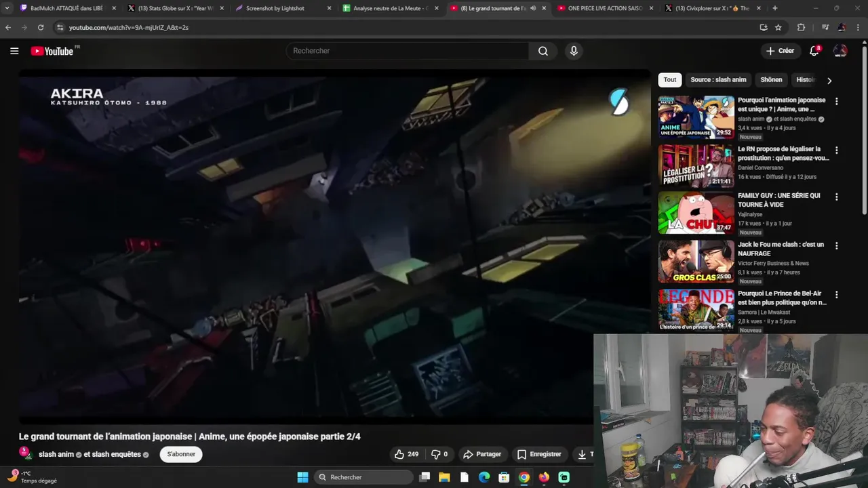This screenshot has height=488, width=868.
Task: Open the Chrome media controls icon
Action: 825,27
